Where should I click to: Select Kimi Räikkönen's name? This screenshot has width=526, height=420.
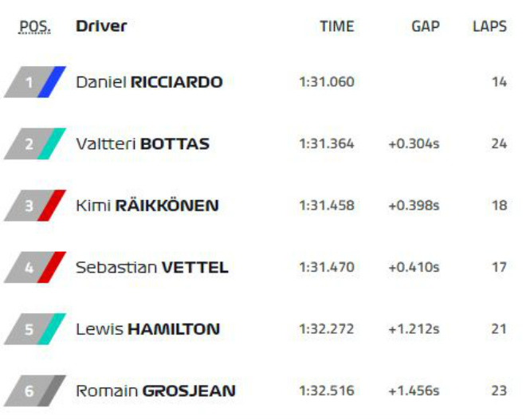(147, 206)
